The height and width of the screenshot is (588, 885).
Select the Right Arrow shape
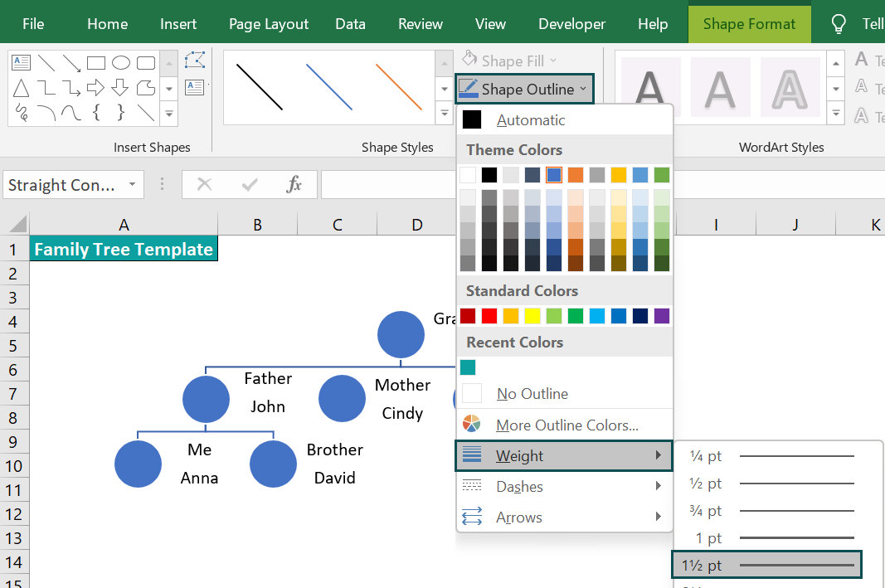point(96,88)
